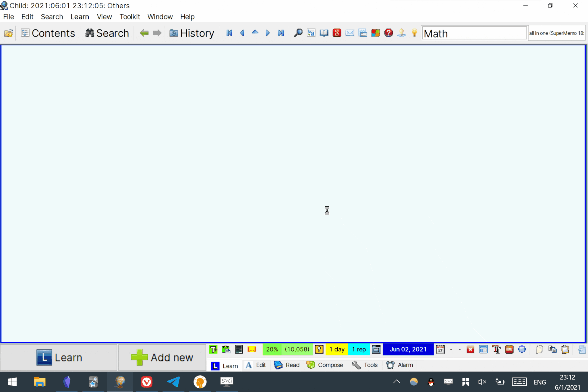588x392 pixels.
Task: Click the green back arrow in toolbar
Action: [x=144, y=33]
